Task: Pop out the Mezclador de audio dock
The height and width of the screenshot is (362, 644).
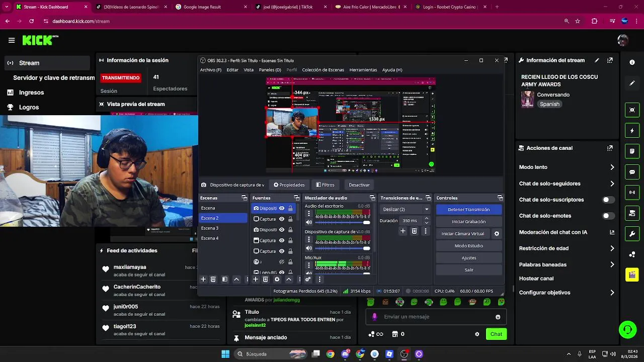Action: click(372, 198)
